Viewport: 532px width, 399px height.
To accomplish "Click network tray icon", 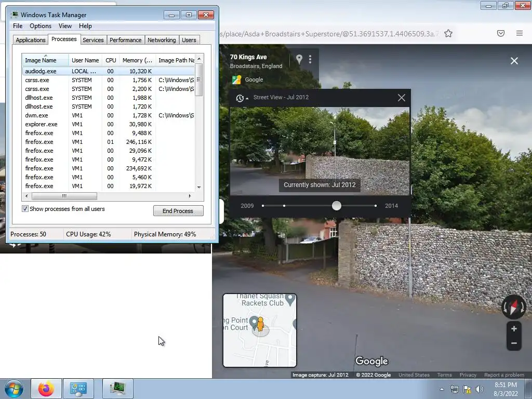I will 454,389.
